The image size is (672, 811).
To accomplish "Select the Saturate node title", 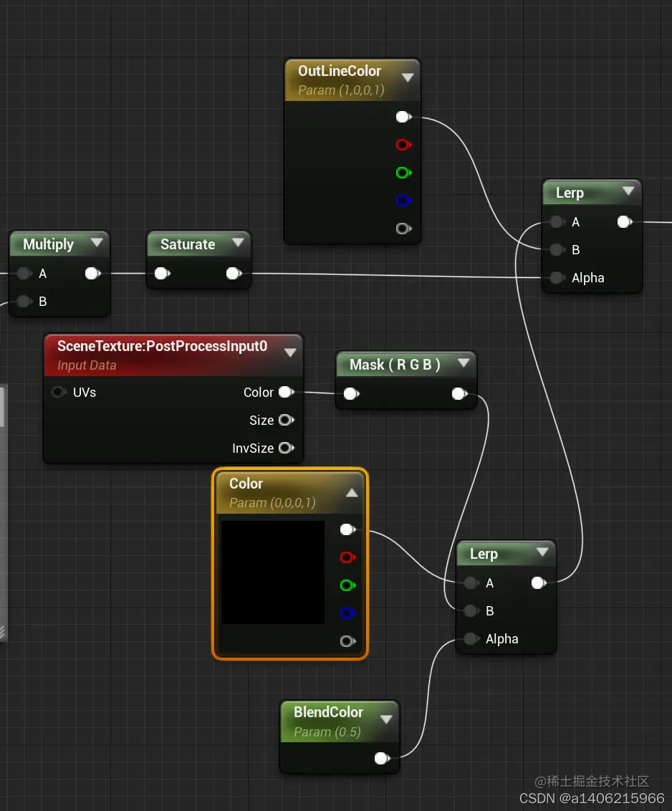I will point(188,244).
